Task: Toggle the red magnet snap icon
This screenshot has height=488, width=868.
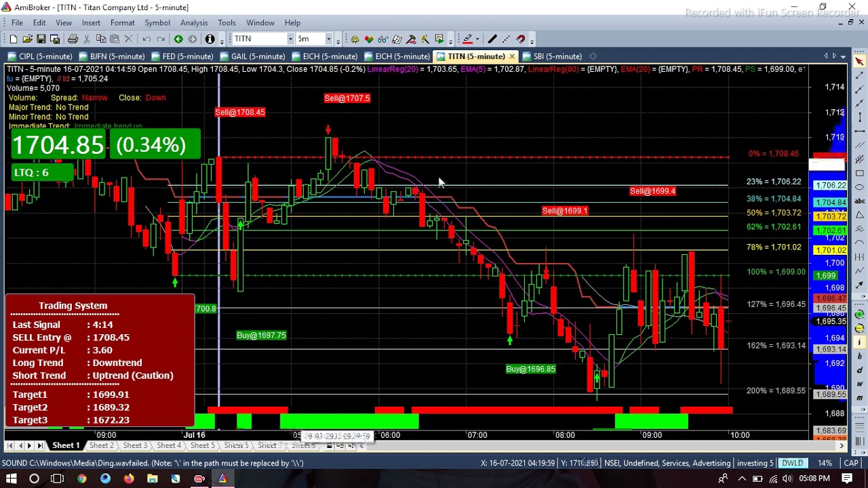Action: pos(520,39)
